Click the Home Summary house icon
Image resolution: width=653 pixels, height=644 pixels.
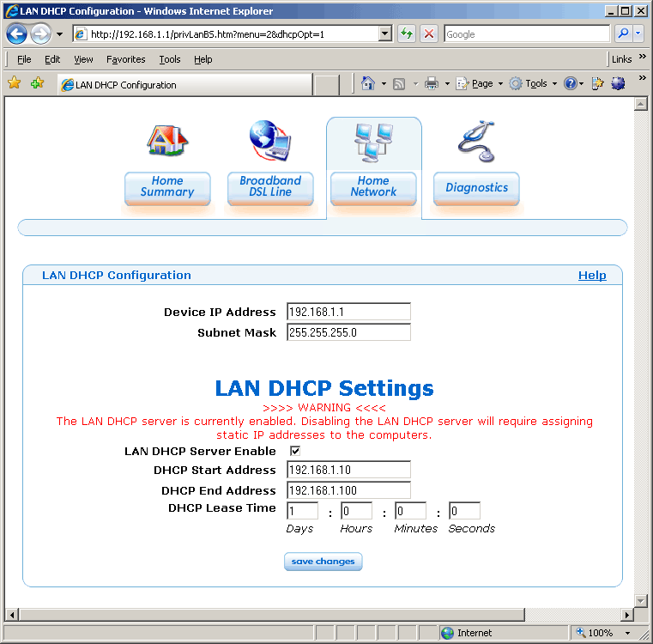tap(166, 141)
